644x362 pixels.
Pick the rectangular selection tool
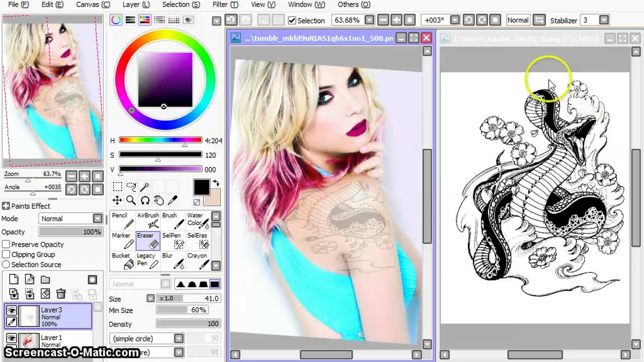(x=117, y=187)
